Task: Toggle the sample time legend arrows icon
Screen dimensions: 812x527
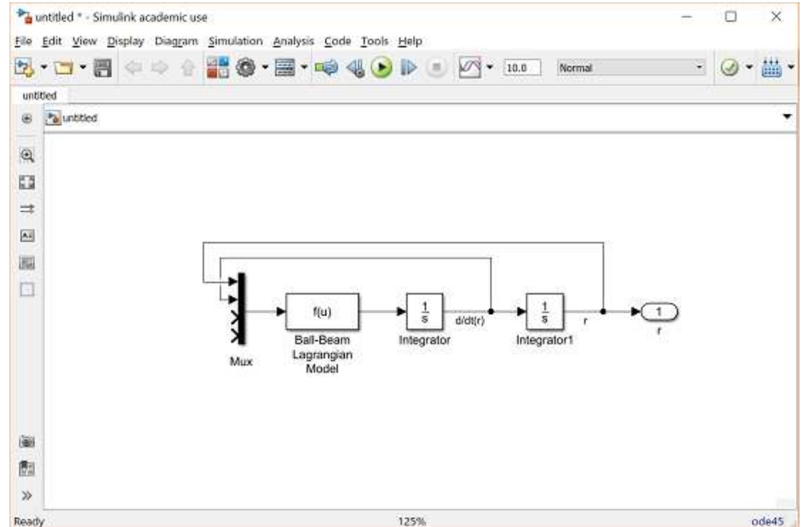Action: tap(27, 209)
